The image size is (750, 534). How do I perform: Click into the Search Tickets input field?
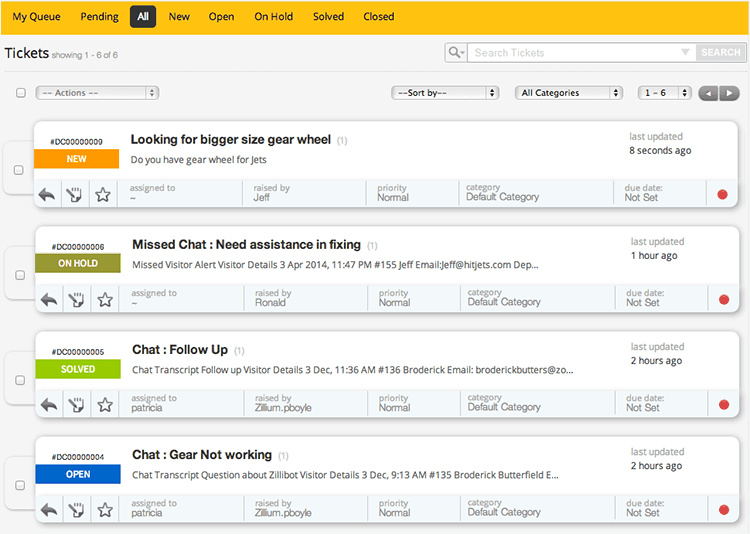tap(575, 53)
